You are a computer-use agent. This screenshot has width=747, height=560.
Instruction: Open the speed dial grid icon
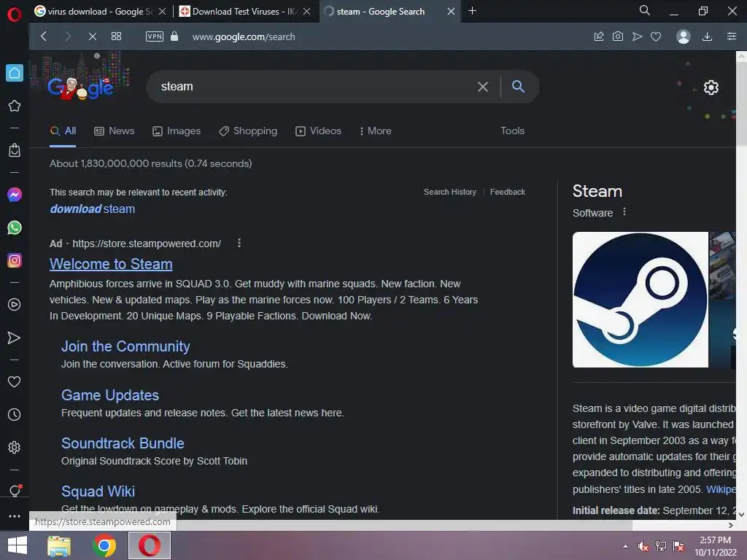point(116,36)
